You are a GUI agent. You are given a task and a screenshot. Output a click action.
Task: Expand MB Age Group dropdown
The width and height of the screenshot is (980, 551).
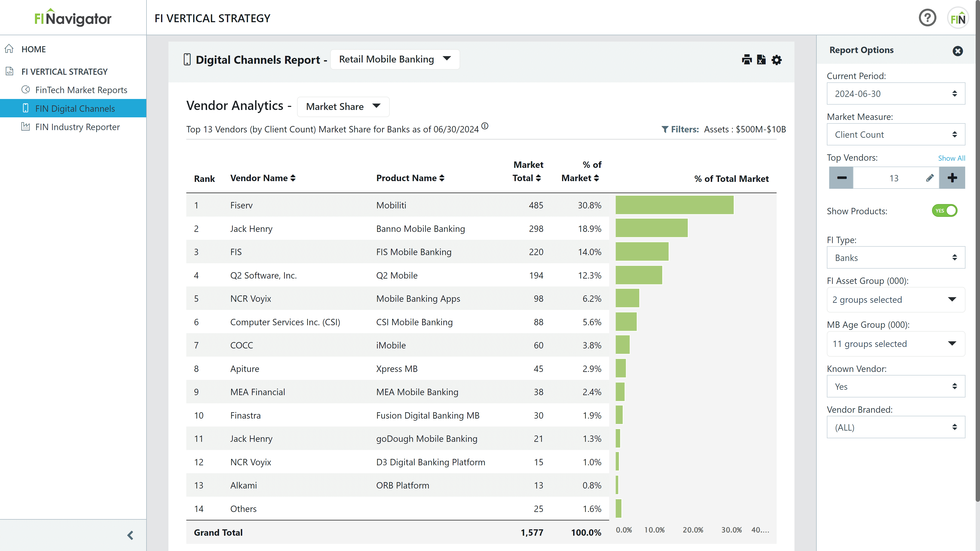[896, 344]
